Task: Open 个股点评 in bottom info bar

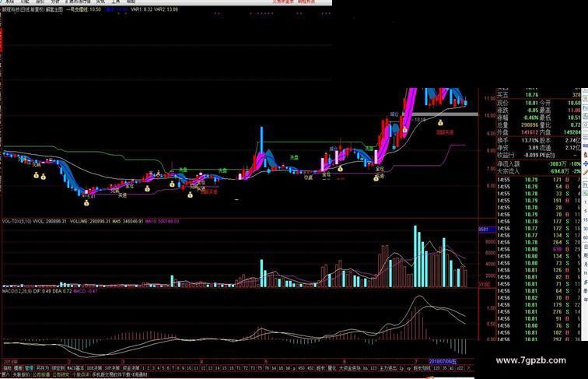Action: point(81,374)
